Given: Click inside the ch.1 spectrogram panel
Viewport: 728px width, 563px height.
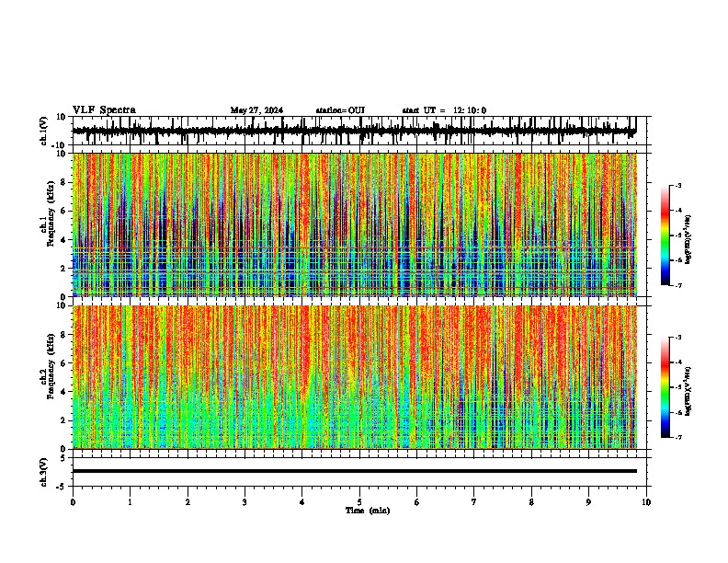Looking at the screenshot, I should (x=355, y=224).
